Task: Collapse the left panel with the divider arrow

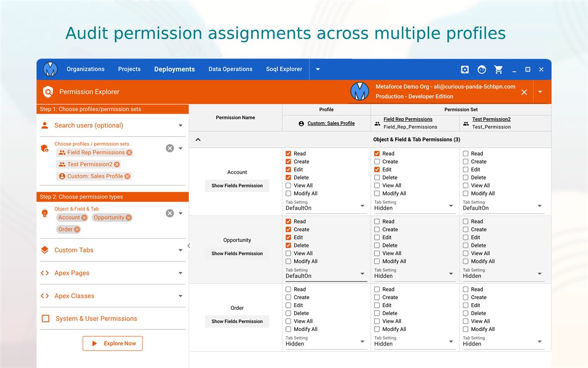Action: point(189,245)
